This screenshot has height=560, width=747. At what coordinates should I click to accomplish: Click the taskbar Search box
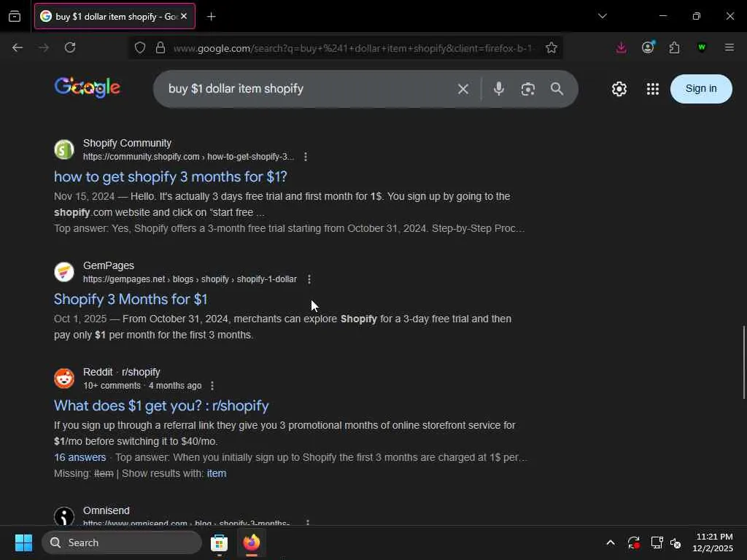122,542
